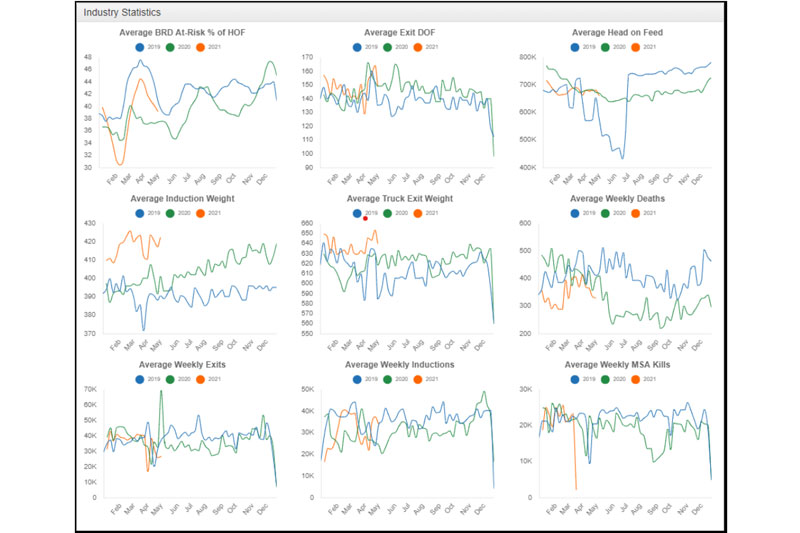Click the Average Induction Weight title
Viewport: 800px width, 533px height.
click(182, 198)
